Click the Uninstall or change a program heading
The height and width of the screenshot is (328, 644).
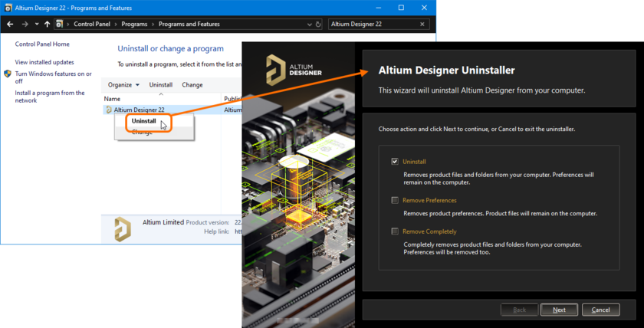click(x=170, y=49)
